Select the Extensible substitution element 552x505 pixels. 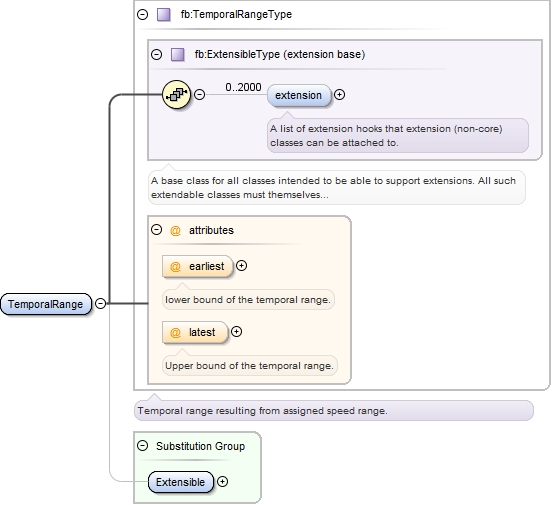coord(181,482)
